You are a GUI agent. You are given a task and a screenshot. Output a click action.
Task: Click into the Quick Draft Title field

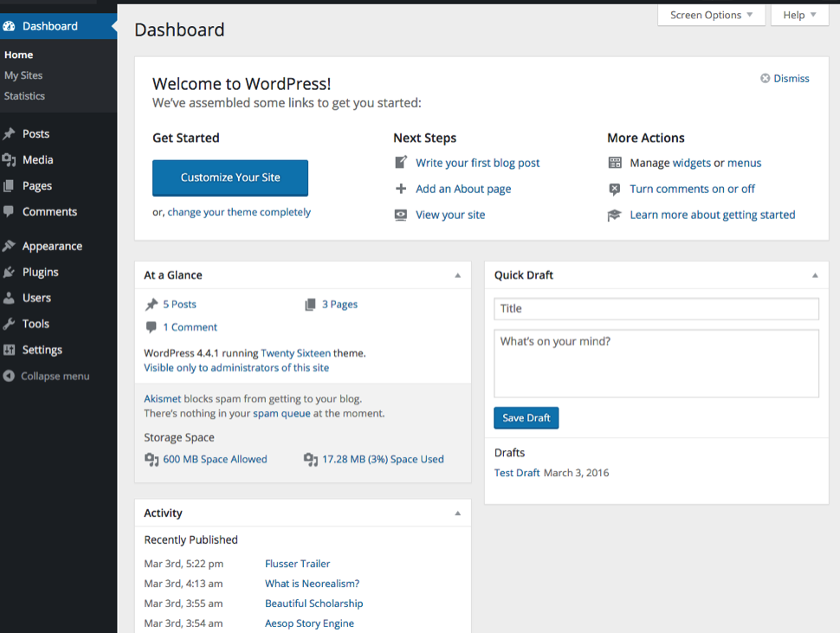(x=656, y=308)
